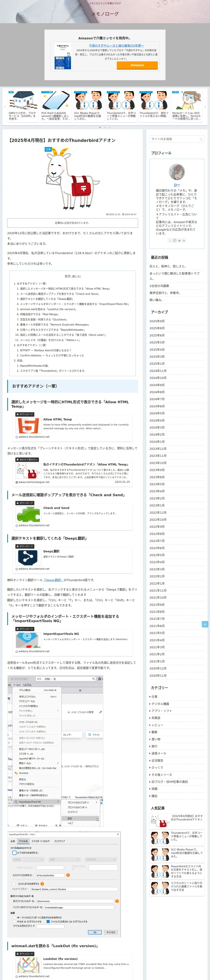210x980 pixels.
Task: Open the GMOペパボ JUGEM carousel card
Action: [x=23, y=106]
